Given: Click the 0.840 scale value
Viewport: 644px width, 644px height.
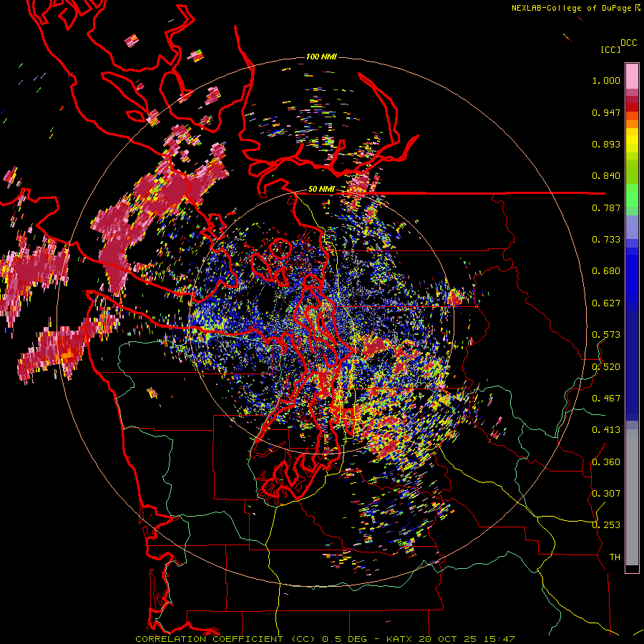Looking at the screenshot, I should point(606,176).
